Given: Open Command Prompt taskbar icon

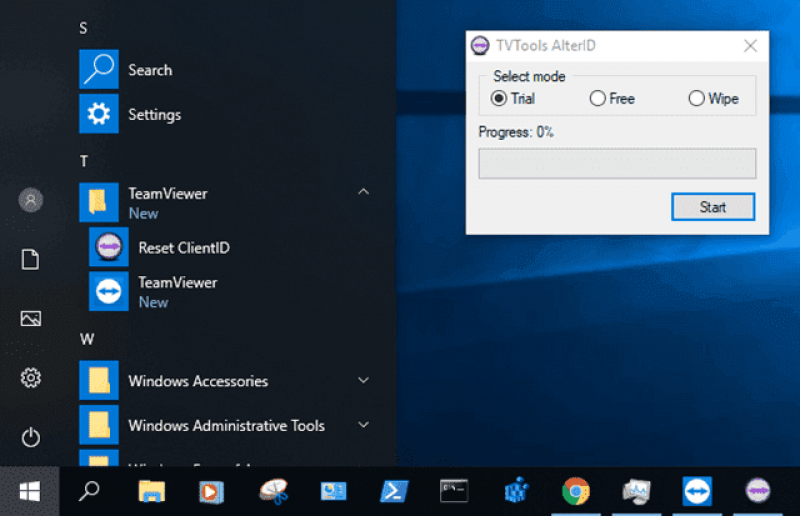Looking at the screenshot, I should point(454,492).
